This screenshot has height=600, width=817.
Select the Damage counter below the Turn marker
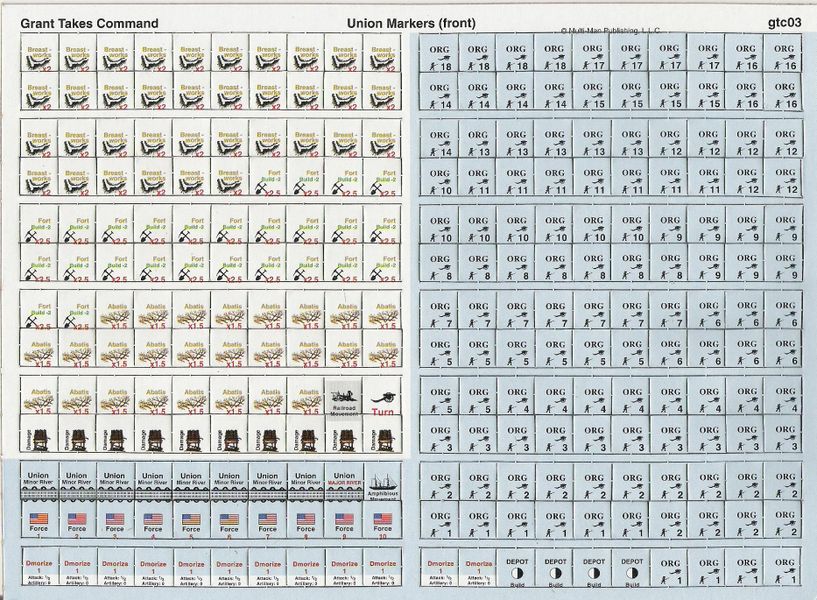click(382, 434)
